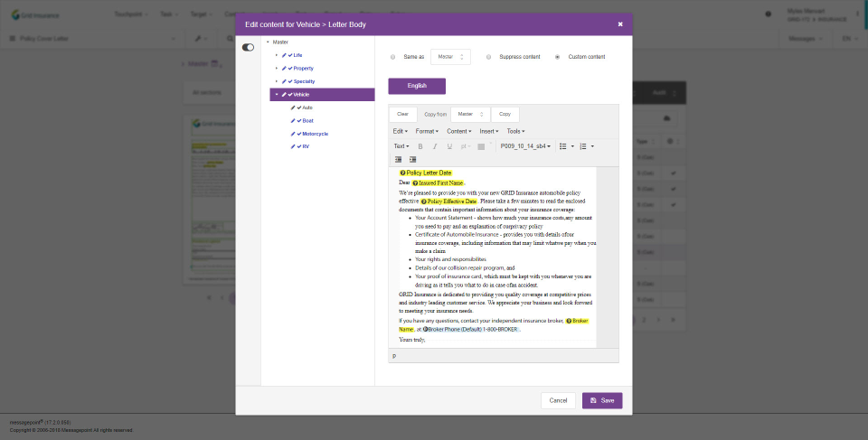This screenshot has width=868, height=440.
Task: Select the English language tab
Action: [x=417, y=87]
